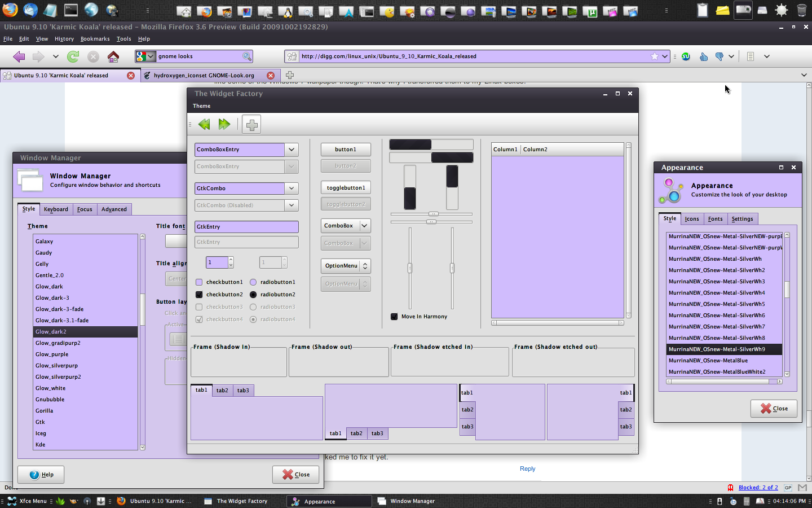Open the ComboBox dropdown
The width and height of the screenshot is (812, 508).
click(x=346, y=226)
